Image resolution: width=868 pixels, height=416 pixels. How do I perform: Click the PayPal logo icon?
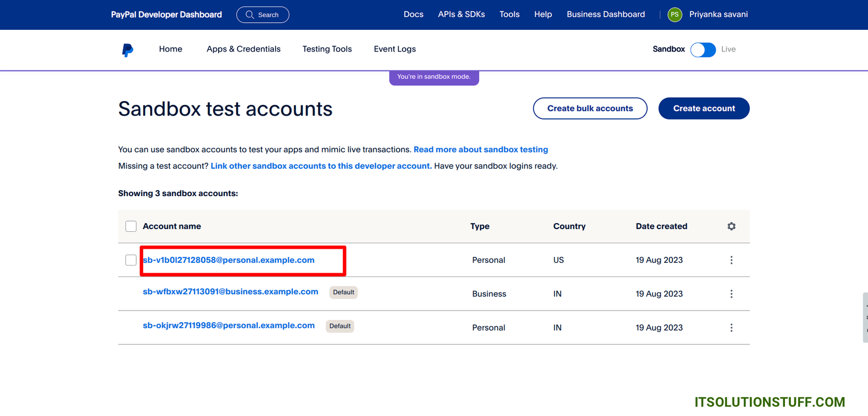point(127,50)
